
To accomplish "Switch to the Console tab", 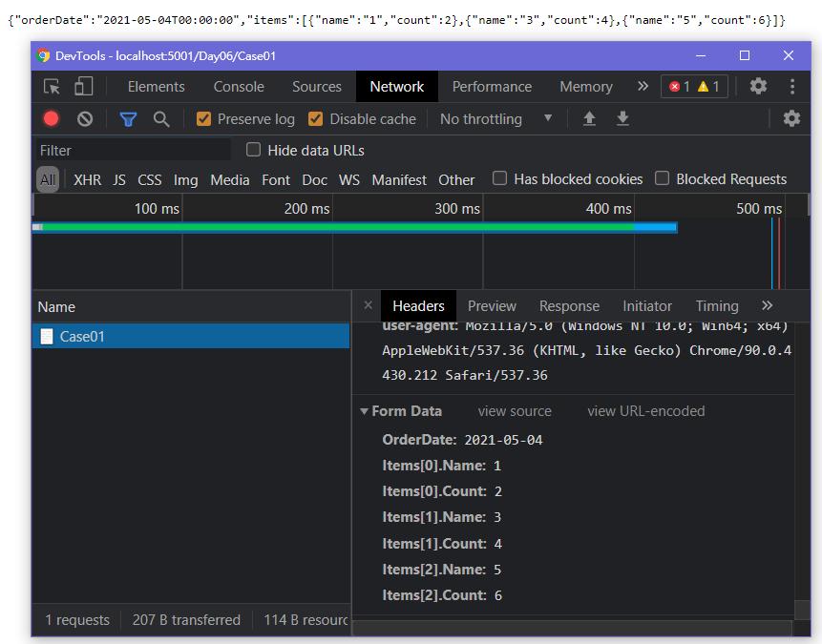I will point(239,87).
